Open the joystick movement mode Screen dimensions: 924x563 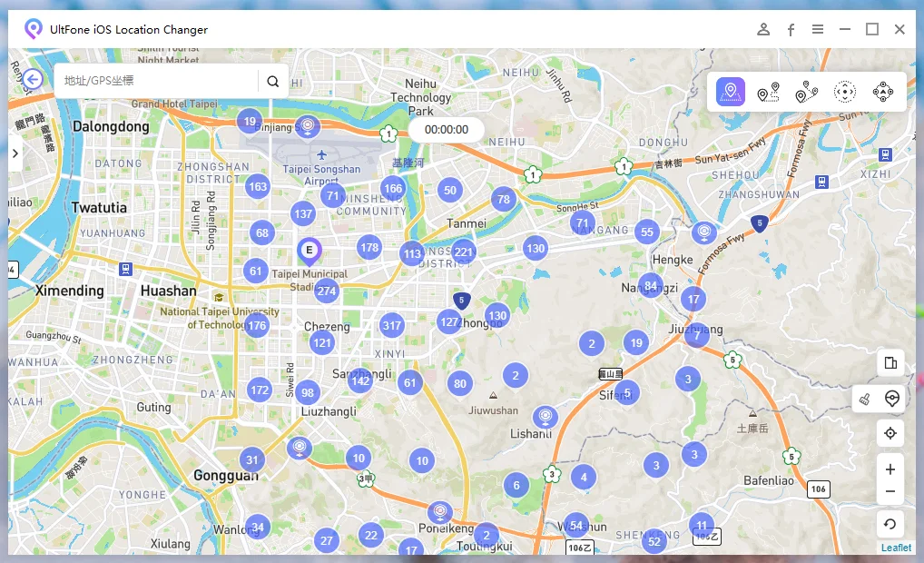(x=845, y=92)
